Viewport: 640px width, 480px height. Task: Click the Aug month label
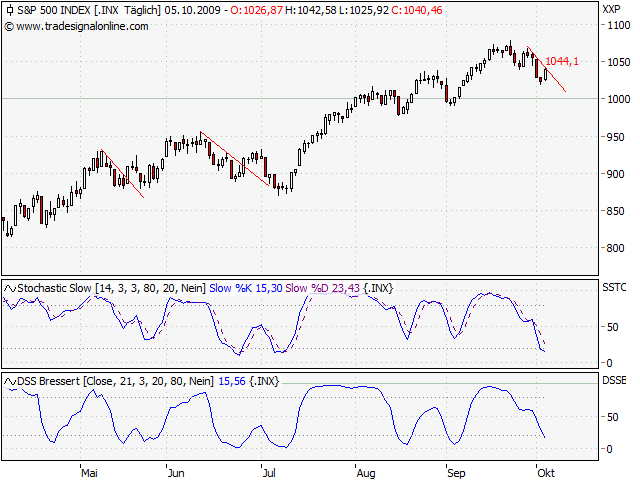(x=366, y=473)
